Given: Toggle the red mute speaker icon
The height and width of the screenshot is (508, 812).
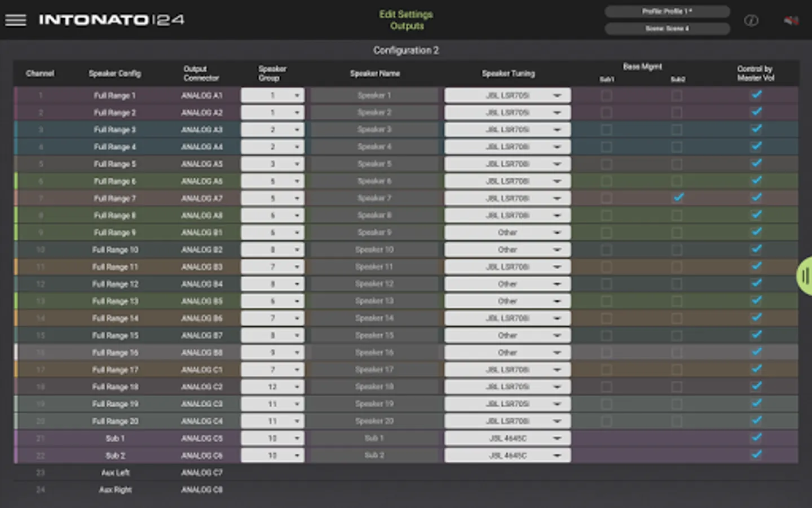Looking at the screenshot, I should tap(791, 21).
